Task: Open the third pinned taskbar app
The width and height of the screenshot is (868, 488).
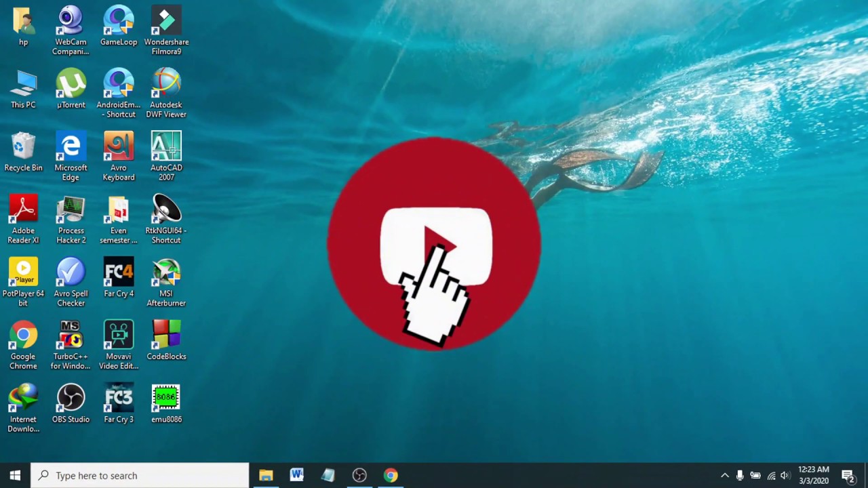Action: point(328,475)
